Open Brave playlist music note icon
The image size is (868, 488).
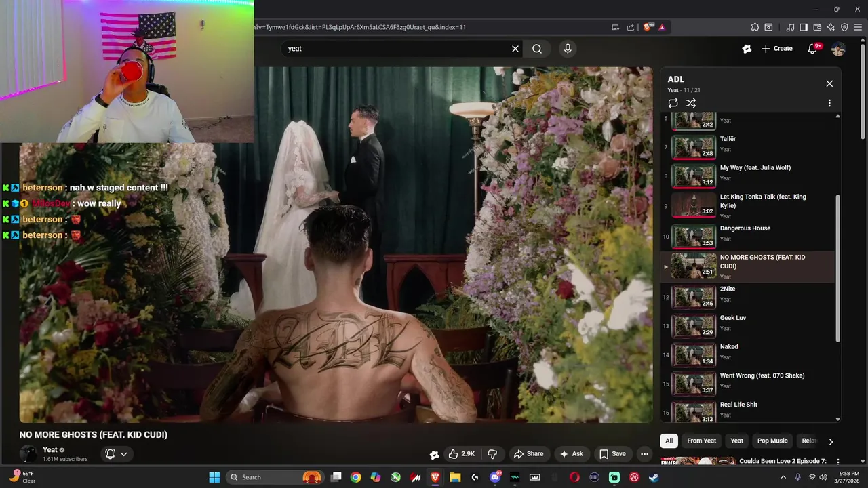790,27
